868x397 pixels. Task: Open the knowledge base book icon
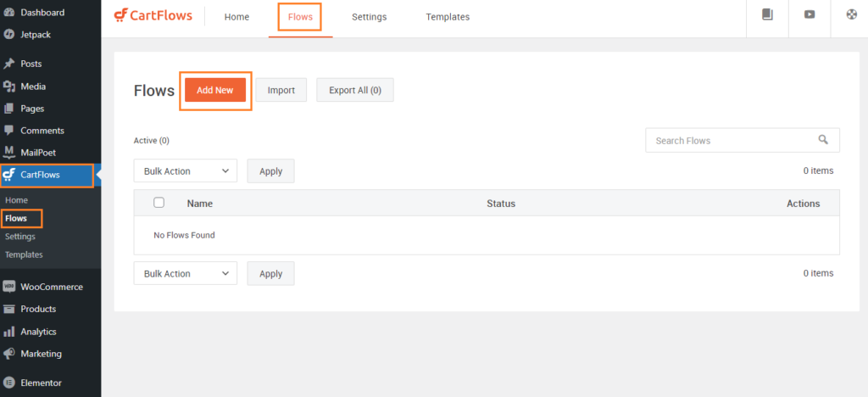(767, 15)
